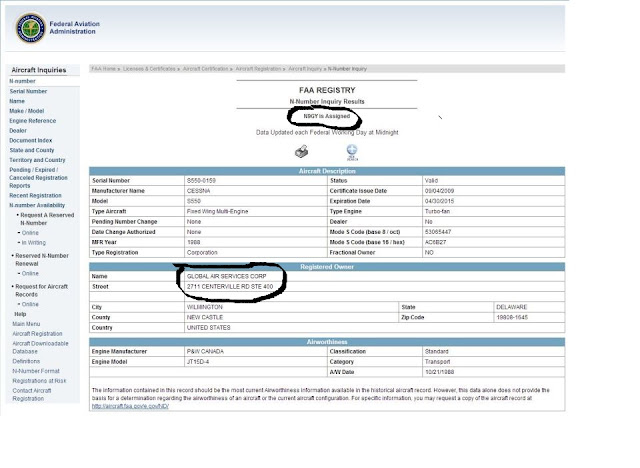The height and width of the screenshot is (468, 640).
Task: Click Licenses & Certificates breadcrumb
Action: (x=149, y=69)
